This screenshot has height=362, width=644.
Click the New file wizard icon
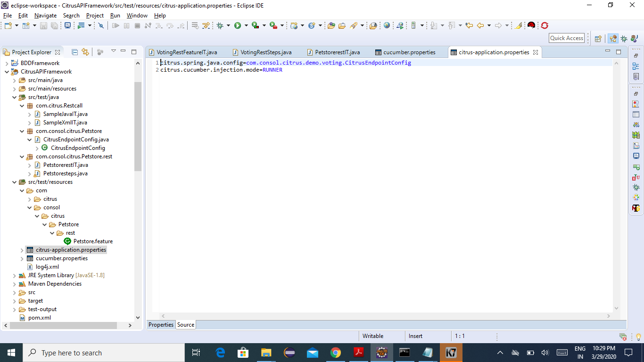8,25
